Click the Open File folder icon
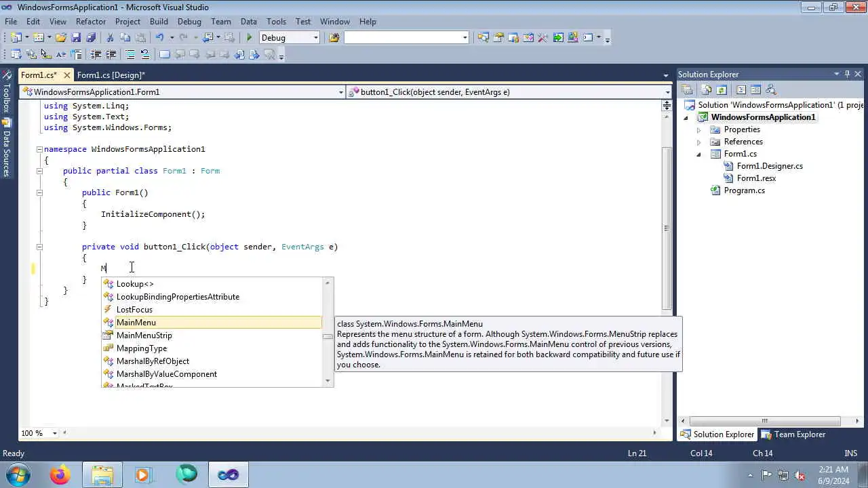Image resolution: width=868 pixels, height=488 pixels. [x=61, y=38]
